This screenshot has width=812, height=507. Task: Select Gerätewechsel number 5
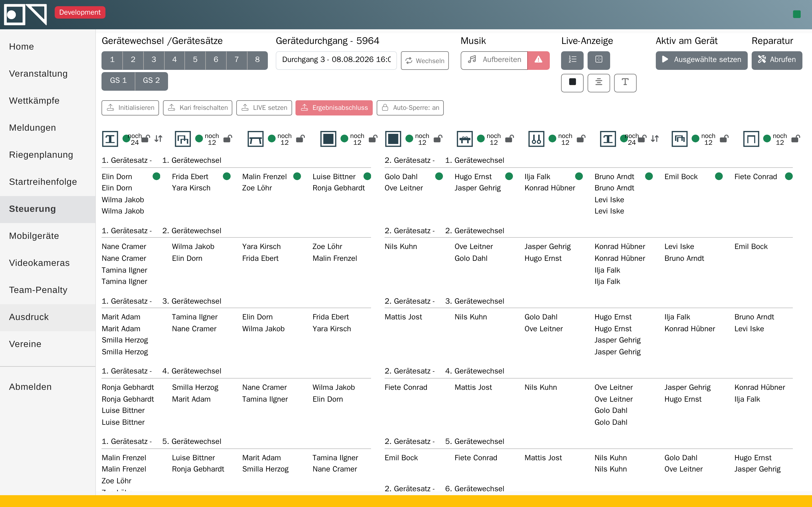[x=195, y=60]
